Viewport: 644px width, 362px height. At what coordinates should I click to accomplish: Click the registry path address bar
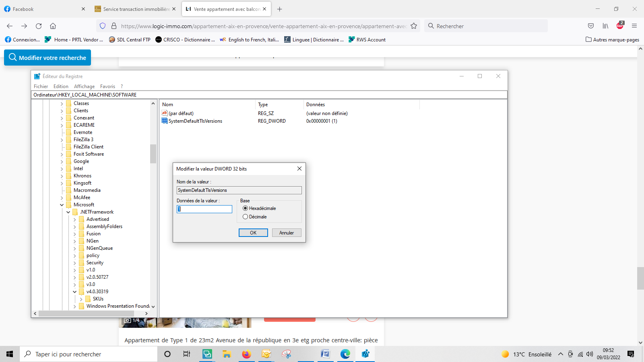pyautogui.click(x=269, y=95)
